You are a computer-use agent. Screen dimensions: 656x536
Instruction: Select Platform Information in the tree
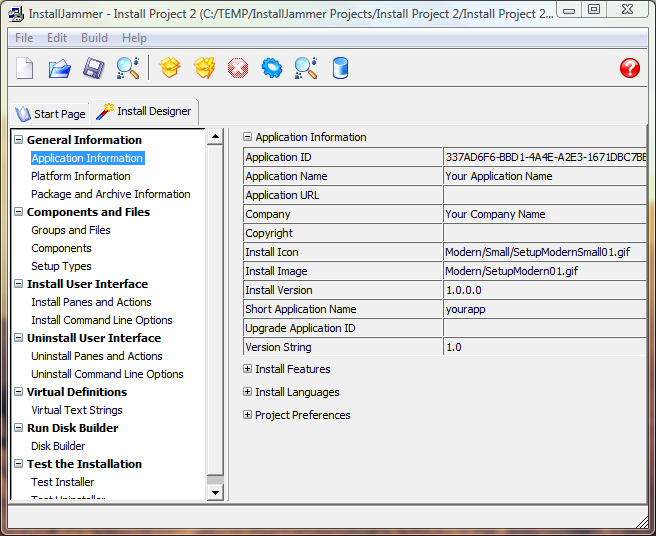point(81,176)
